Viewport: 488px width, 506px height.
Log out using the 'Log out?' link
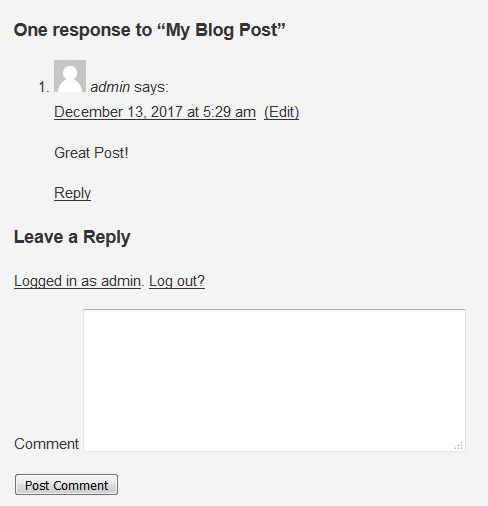(x=177, y=281)
